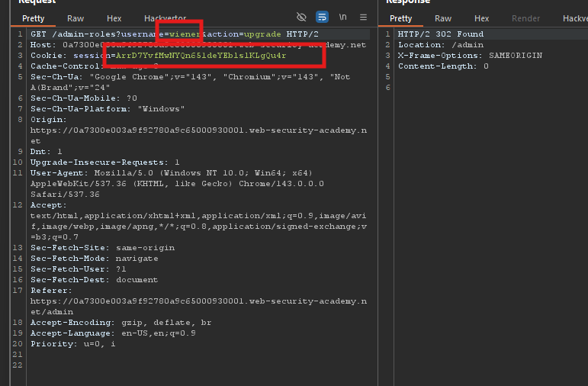The image size is (588, 386).
Task: Switch to the Request Raw tab
Action: pyautogui.click(x=76, y=18)
